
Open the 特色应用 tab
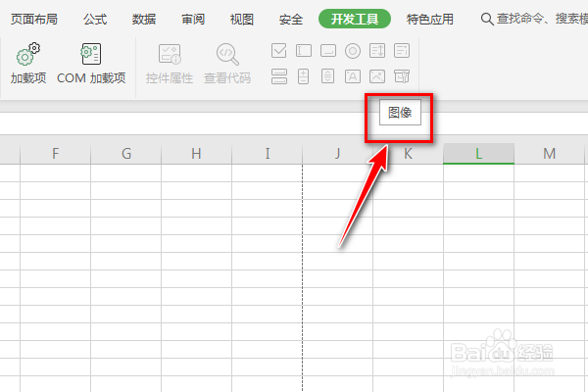point(430,19)
